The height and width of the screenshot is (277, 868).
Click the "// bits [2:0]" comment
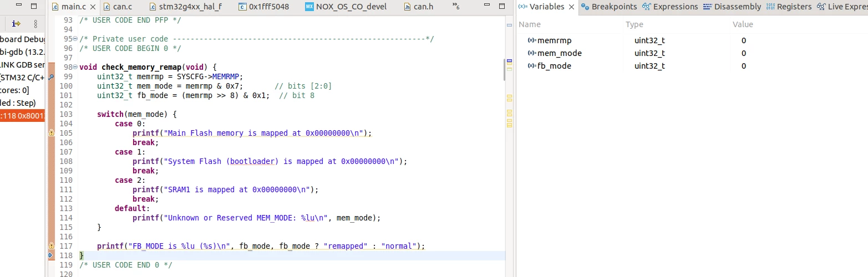tap(303, 86)
